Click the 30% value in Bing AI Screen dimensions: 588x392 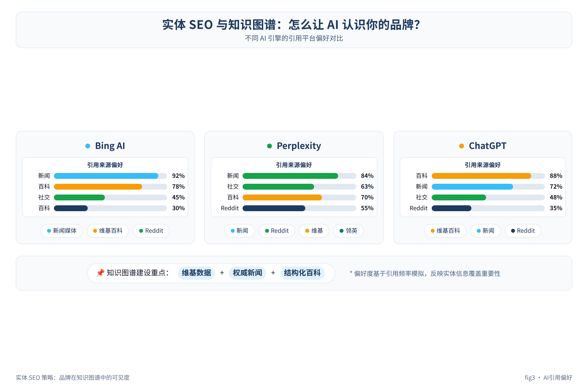179,208
